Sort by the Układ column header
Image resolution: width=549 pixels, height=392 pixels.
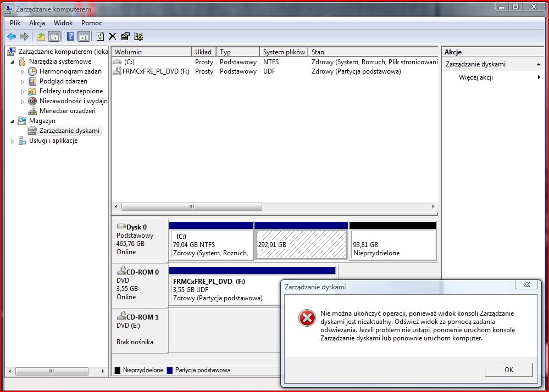pyautogui.click(x=204, y=52)
